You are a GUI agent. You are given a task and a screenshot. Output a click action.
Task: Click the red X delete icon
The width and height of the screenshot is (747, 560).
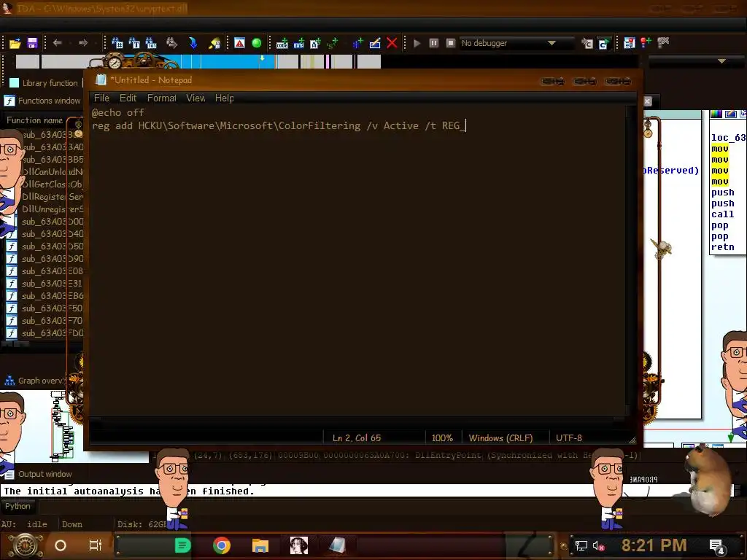tap(392, 43)
